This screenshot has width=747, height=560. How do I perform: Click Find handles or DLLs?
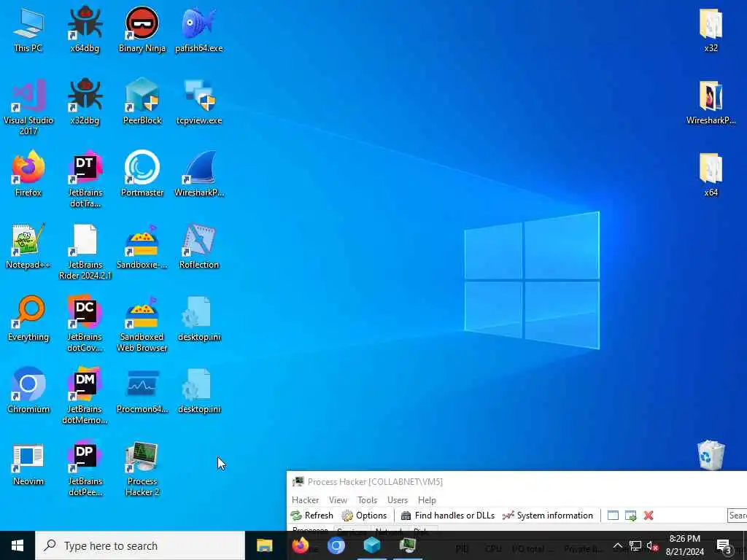[448, 516]
